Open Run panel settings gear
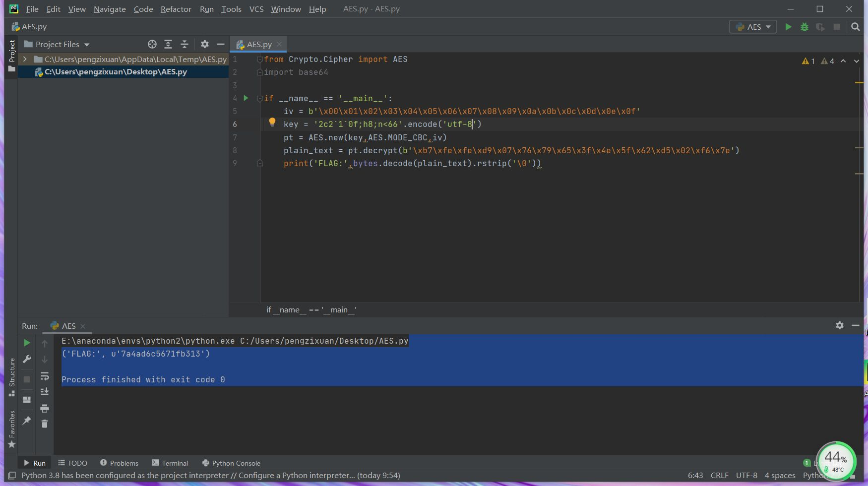 (839, 325)
